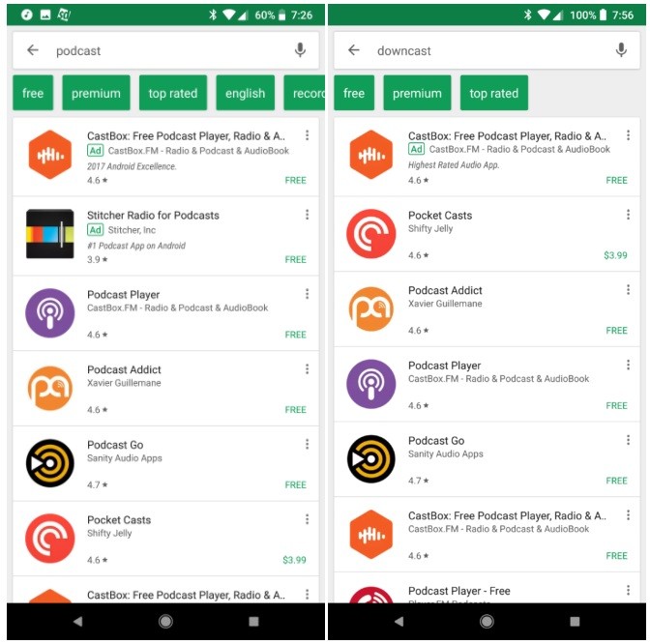This screenshot has height=644, width=650.
Task: Open Stitcher Radio for Podcasts app icon
Action: click(x=50, y=234)
